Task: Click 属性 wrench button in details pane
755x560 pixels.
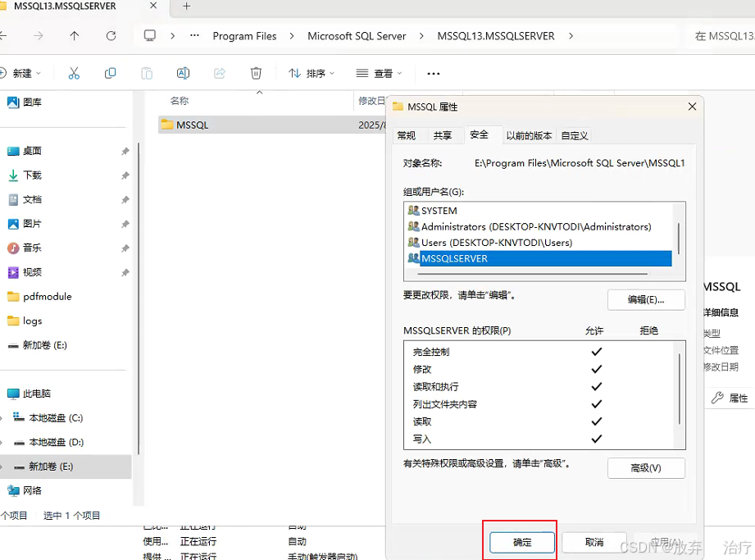Action: pos(730,398)
